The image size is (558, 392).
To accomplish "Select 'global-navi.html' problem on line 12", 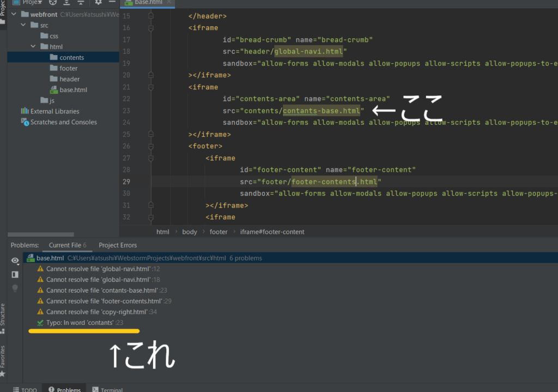I will (x=99, y=269).
